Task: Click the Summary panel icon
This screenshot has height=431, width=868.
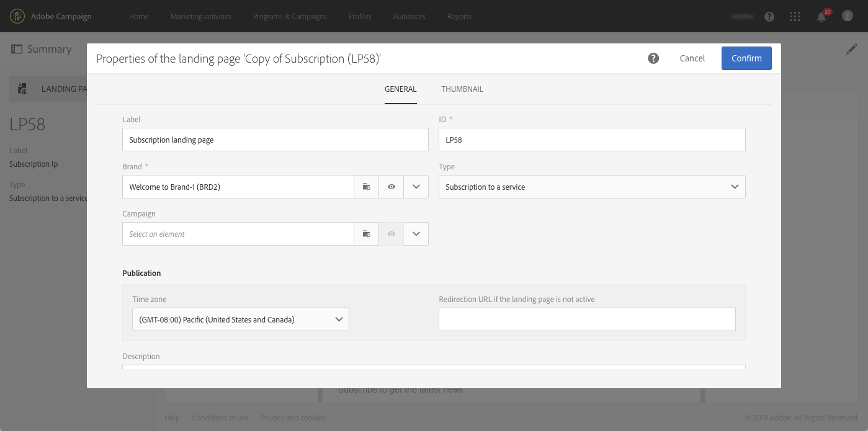Action: (17, 49)
